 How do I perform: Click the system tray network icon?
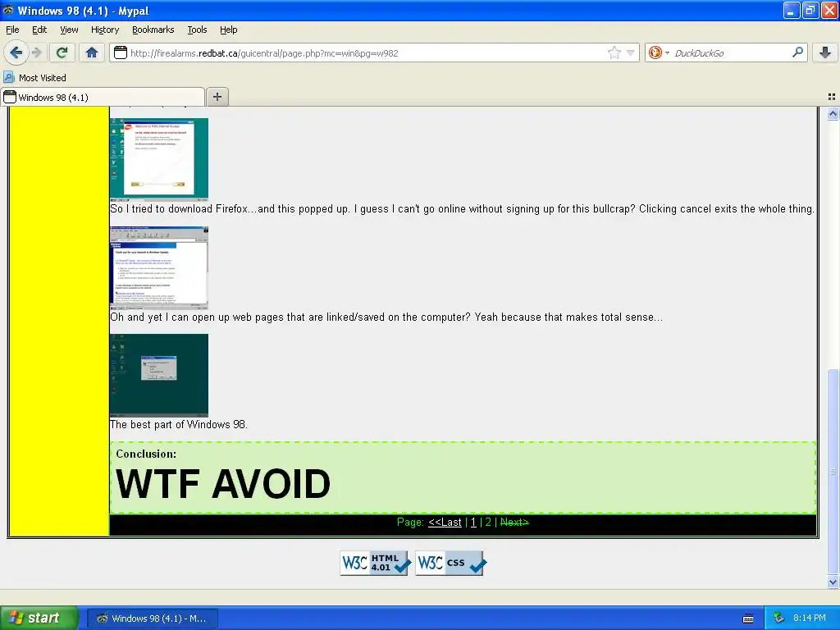(x=779, y=618)
